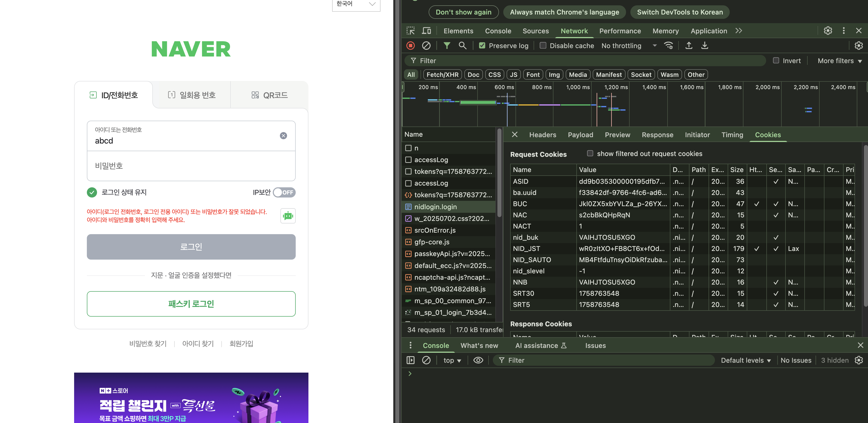
Task: Open the 회원가입 link
Action: coord(241,344)
